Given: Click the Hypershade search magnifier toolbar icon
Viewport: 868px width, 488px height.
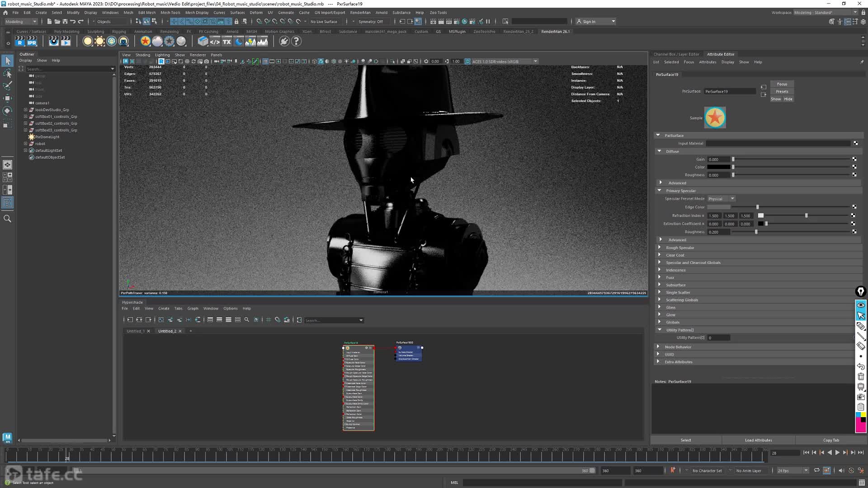Looking at the screenshot, I should click(247, 320).
